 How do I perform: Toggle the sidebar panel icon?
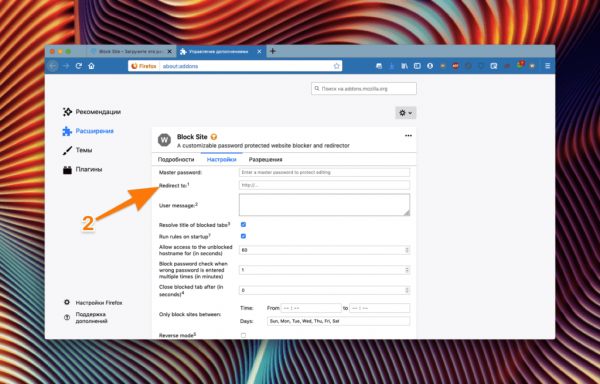tap(417, 66)
